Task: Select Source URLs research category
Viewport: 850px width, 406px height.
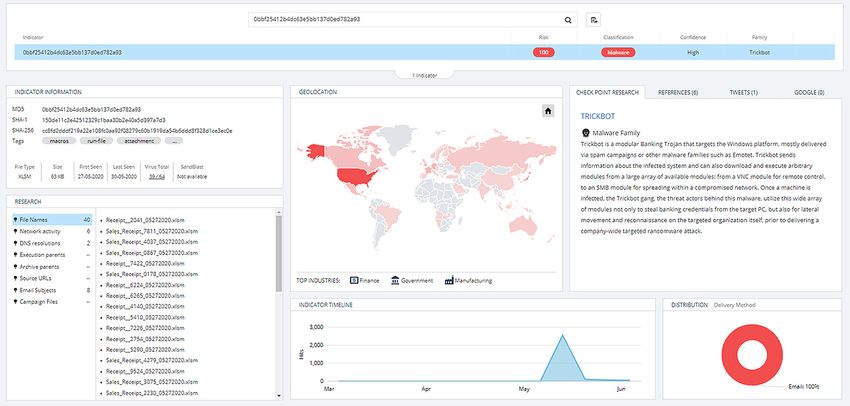Action: point(52,279)
